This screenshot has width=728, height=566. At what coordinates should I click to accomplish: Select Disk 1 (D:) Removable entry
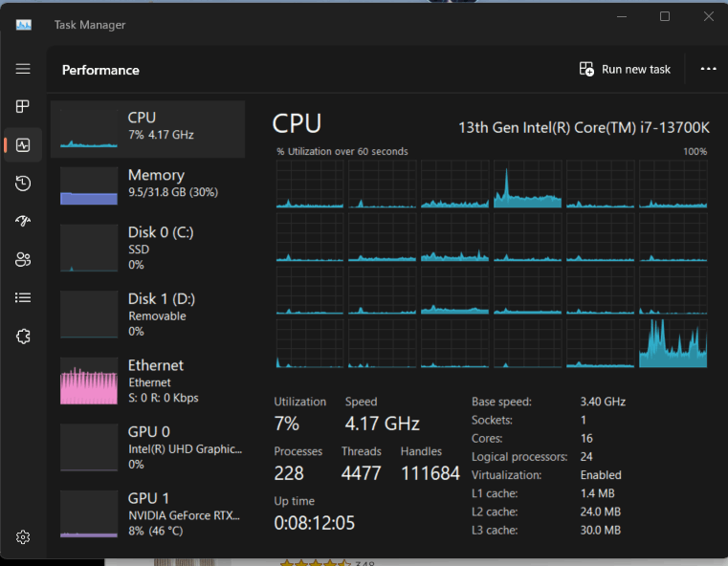tap(147, 315)
